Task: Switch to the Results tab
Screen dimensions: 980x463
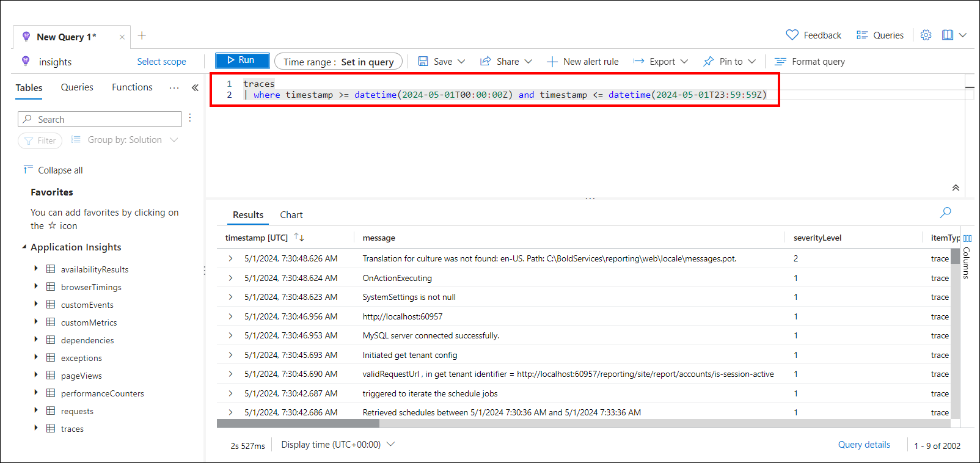Action: pos(248,215)
